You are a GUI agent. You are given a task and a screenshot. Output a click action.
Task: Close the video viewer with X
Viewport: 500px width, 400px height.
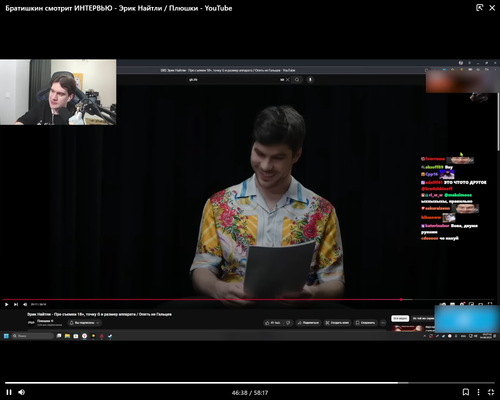(x=492, y=8)
